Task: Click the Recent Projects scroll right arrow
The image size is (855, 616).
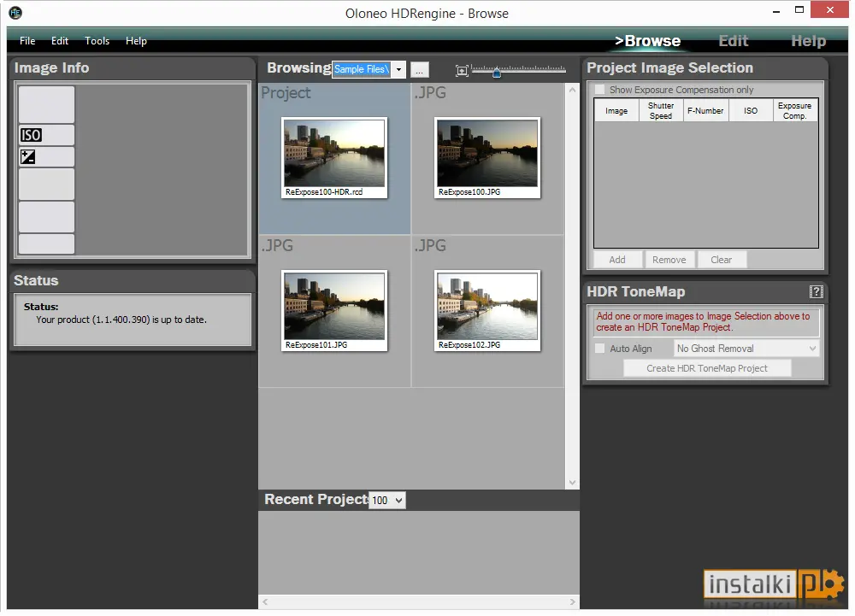Action: tap(572, 601)
